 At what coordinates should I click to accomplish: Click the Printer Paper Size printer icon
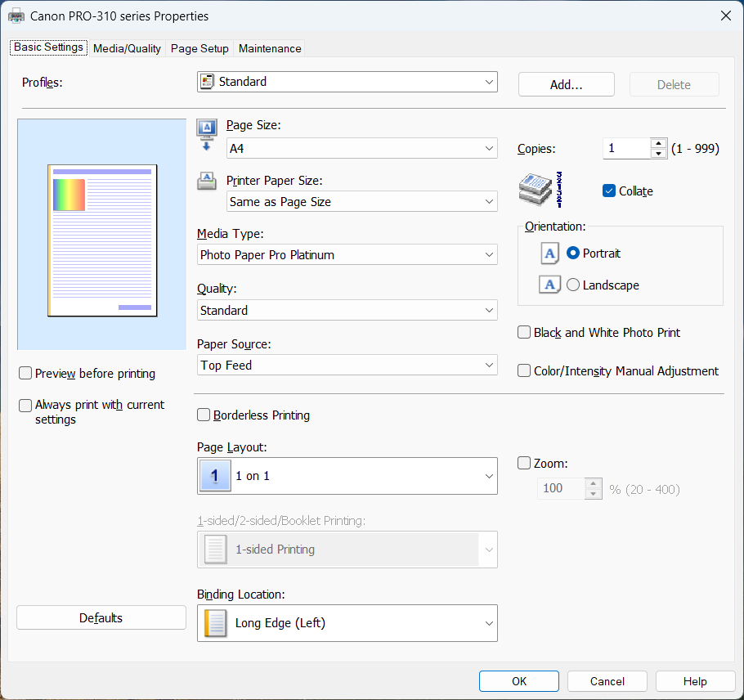click(x=207, y=182)
